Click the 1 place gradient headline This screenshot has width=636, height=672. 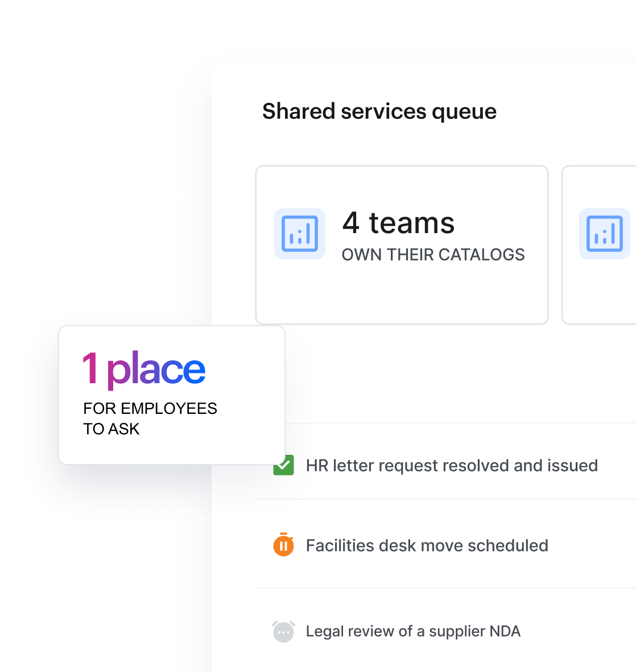coord(144,370)
